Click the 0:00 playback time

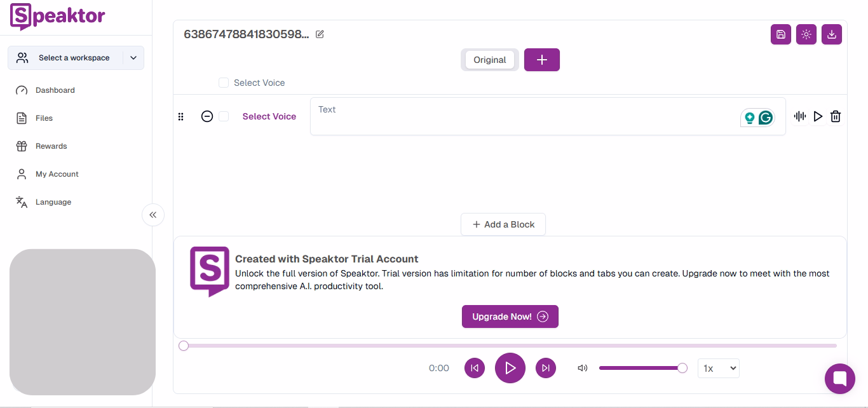[x=439, y=368]
